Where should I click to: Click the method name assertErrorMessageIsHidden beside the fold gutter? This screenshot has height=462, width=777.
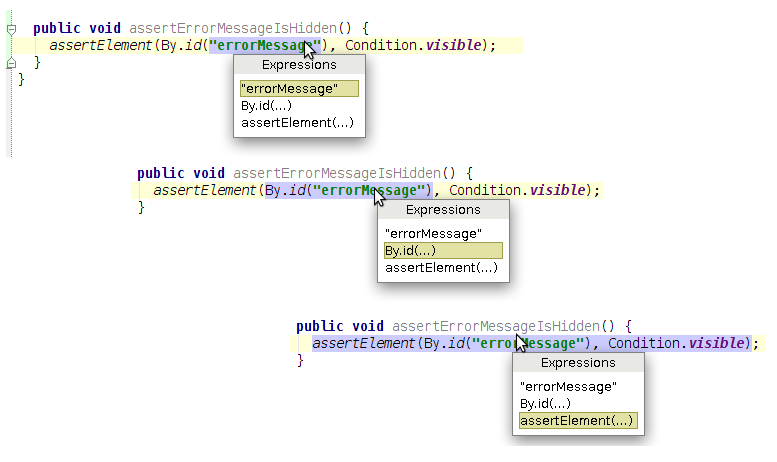(233, 28)
